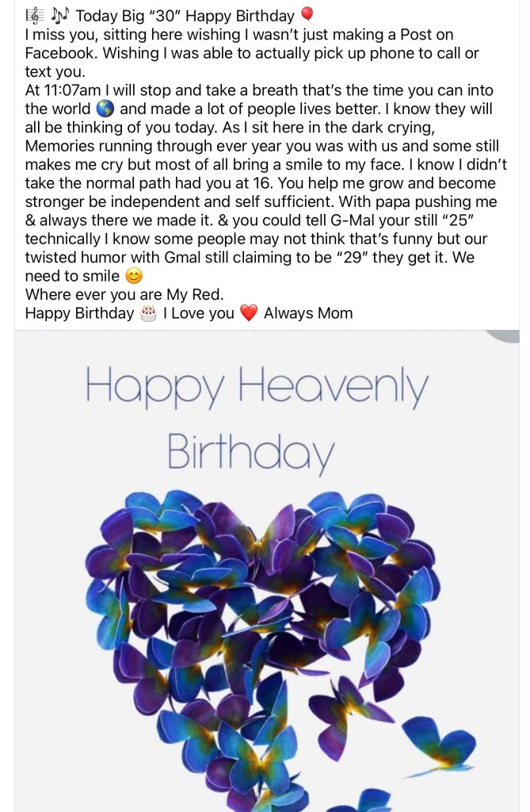
Task: Open the Happy Heavenly Birthday image
Action: click(266, 571)
